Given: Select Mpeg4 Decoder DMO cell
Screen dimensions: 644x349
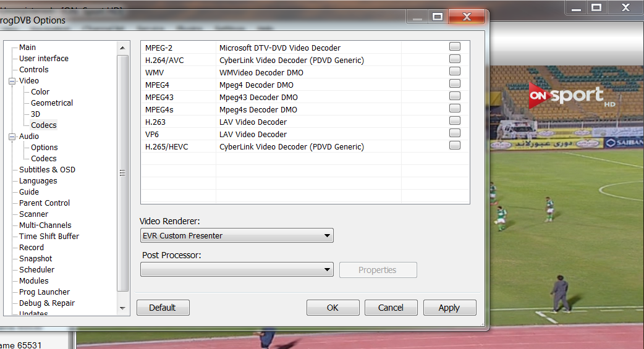Looking at the screenshot, I should (308, 85).
